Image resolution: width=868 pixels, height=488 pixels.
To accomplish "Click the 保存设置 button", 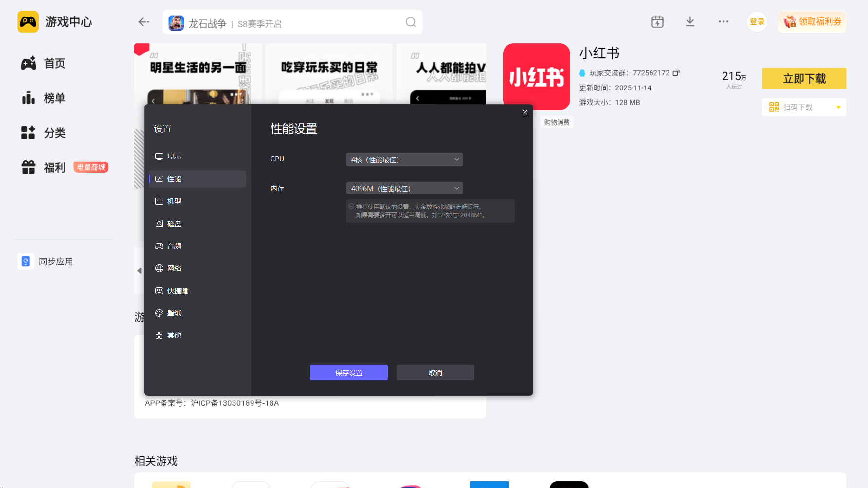I will (349, 372).
